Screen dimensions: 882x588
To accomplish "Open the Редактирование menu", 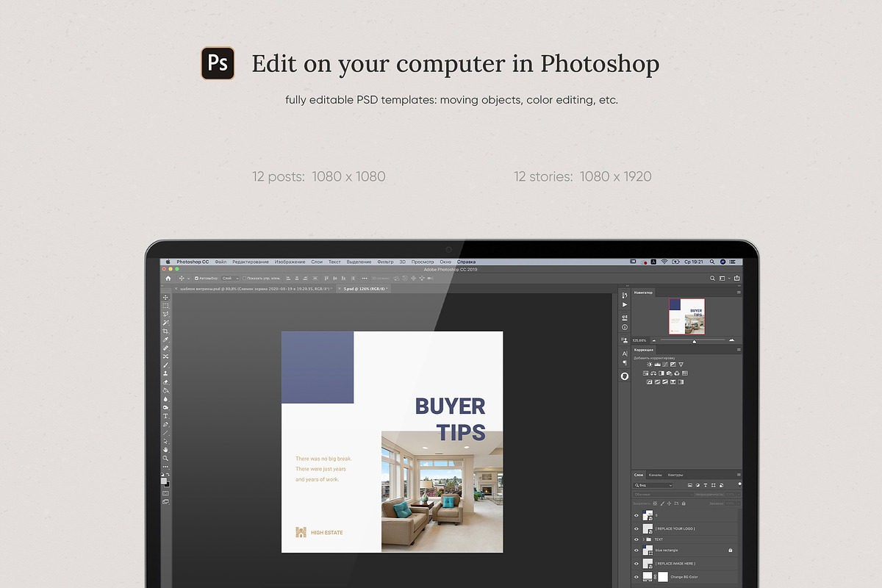I will (251, 262).
